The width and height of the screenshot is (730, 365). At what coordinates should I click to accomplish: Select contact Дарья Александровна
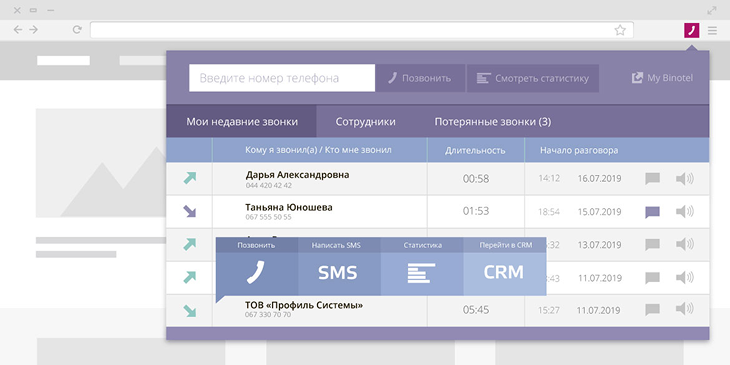[x=297, y=175]
